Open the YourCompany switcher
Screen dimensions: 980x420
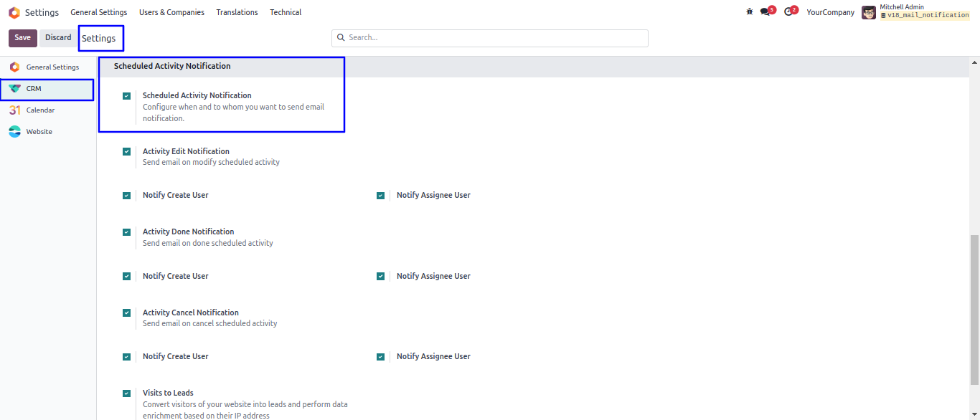click(830, 12)
